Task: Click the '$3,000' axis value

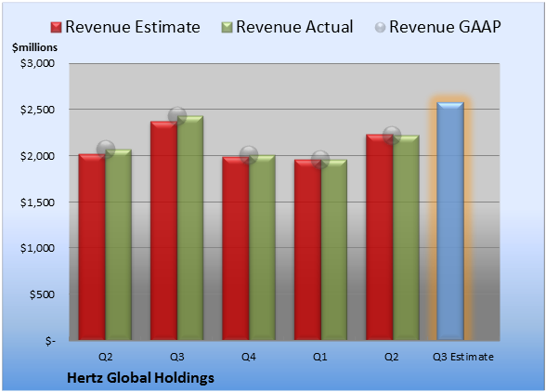Action: point(37,63)
